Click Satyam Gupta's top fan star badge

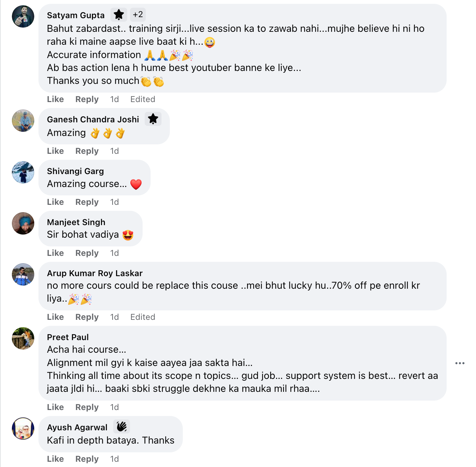tap(119, 15)
